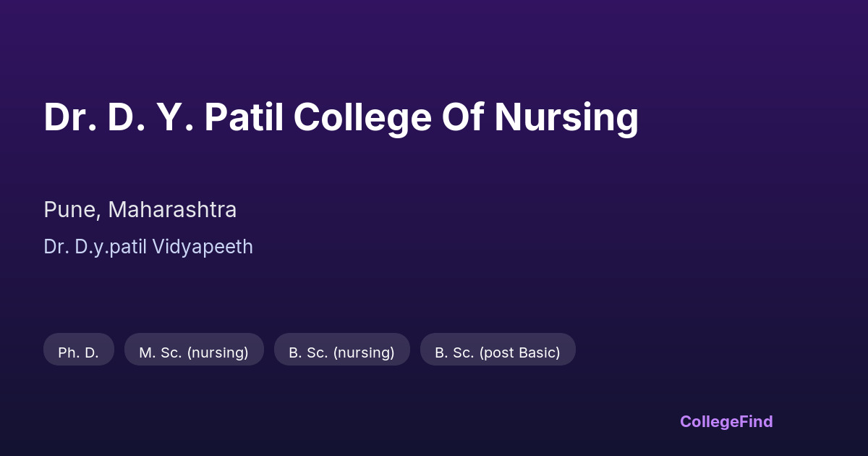
Task: Click the CollegeFind brand logo text
Action: [x=726, y=421]
